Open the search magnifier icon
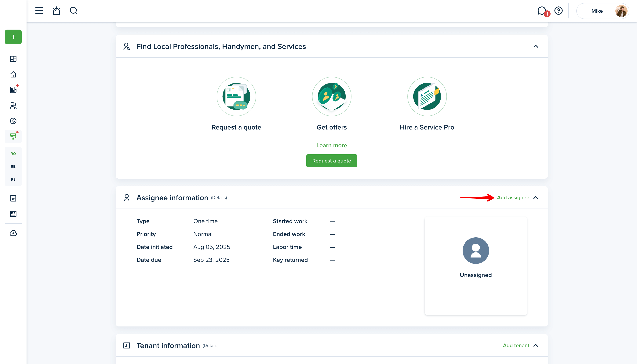This screenshot has width=637, height=364. point(74,11)
